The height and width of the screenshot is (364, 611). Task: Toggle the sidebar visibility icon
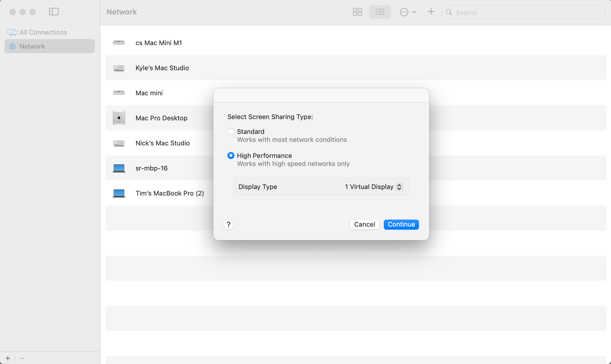54,12
